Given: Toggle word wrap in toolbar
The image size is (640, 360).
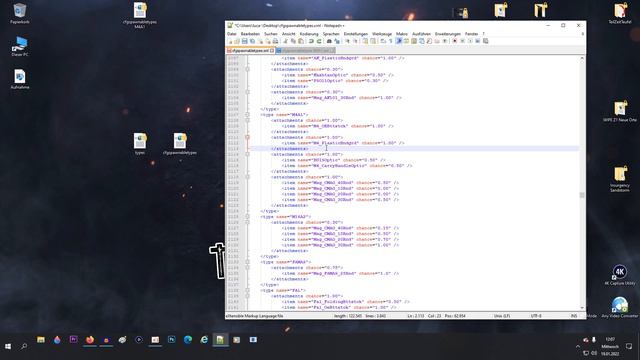Looking at the screenshot, I should [x=383, y=41].
